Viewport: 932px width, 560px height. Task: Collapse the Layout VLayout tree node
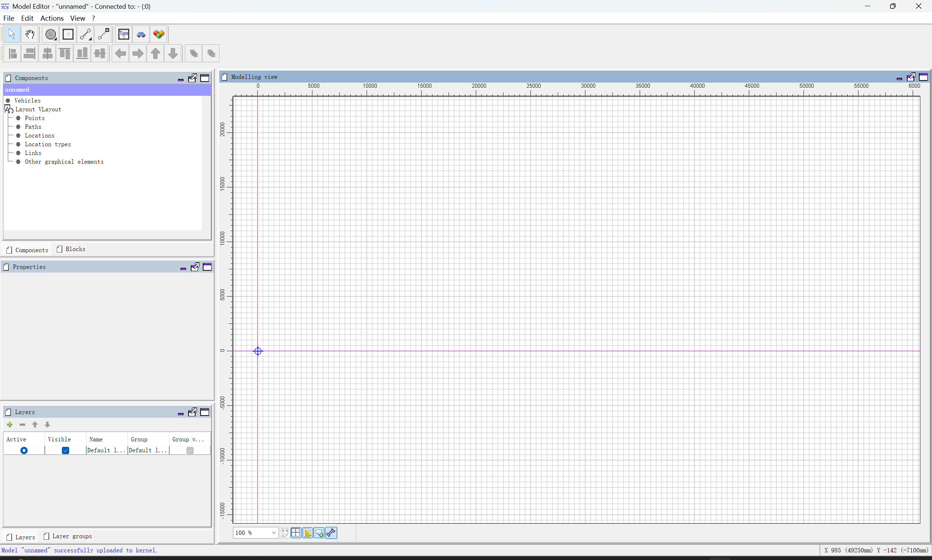(x=8, y=109)
